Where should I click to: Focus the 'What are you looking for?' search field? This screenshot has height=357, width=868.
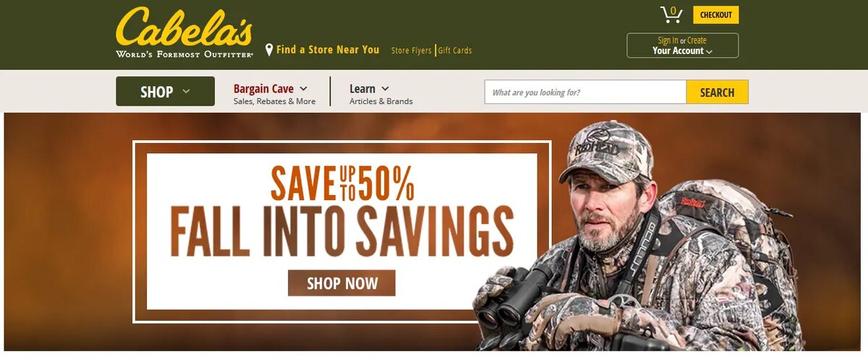[585, 93]
